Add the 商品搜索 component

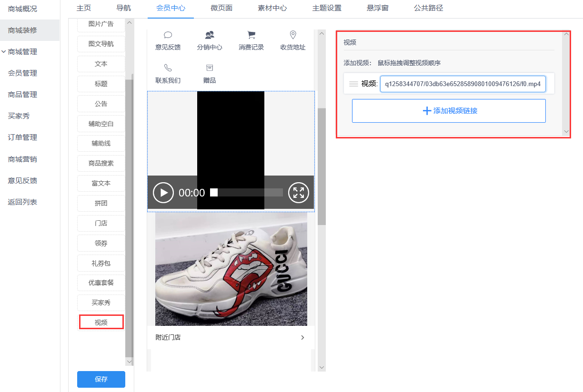point(101,163)
